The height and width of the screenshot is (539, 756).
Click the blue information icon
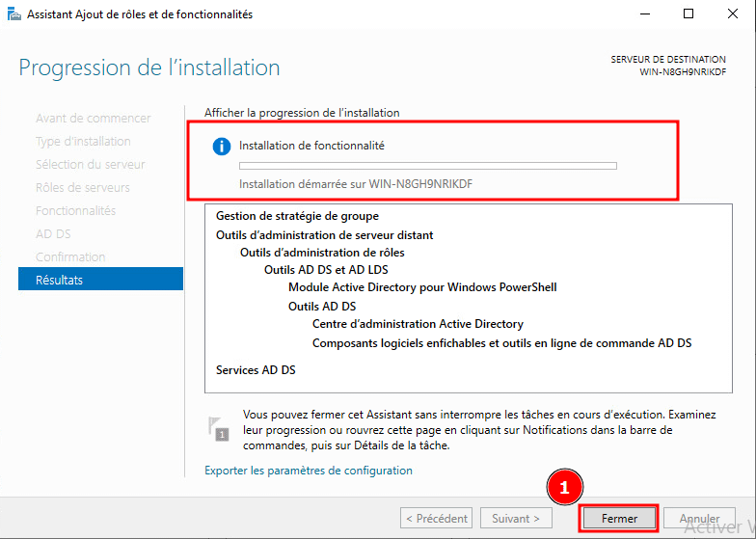(x=222, y=146)
